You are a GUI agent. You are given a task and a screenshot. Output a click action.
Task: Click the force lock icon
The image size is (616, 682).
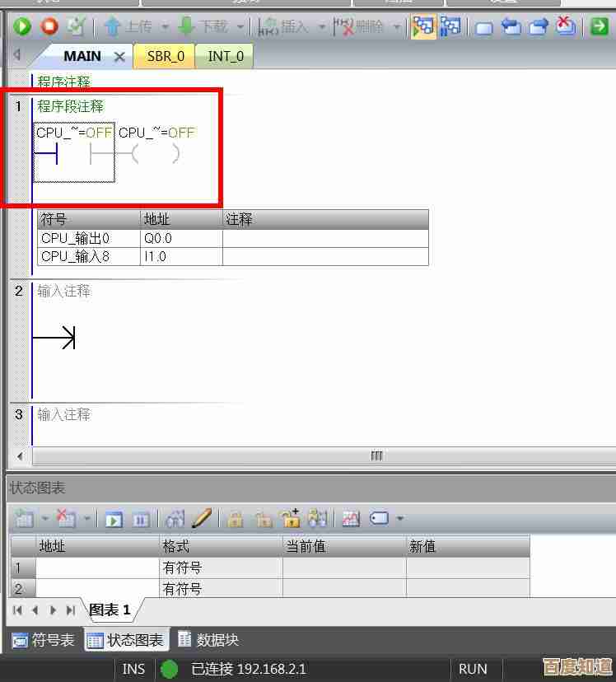[236, 519]
